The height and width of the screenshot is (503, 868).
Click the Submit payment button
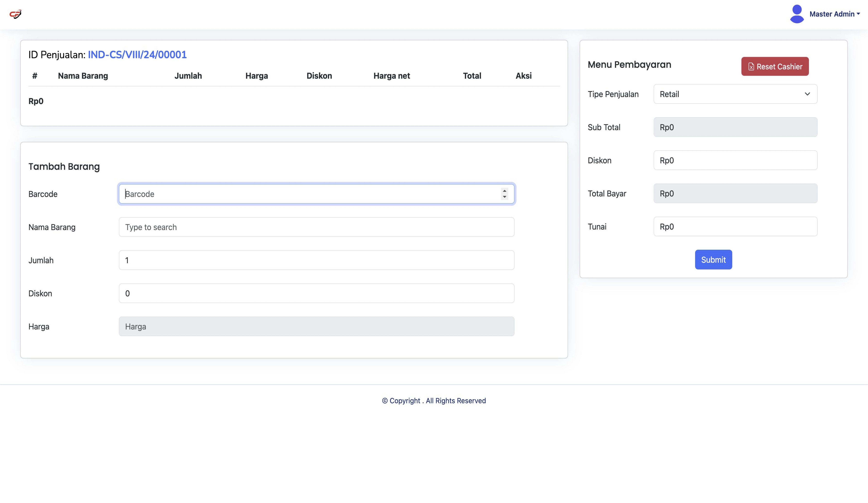coord(713,260)
